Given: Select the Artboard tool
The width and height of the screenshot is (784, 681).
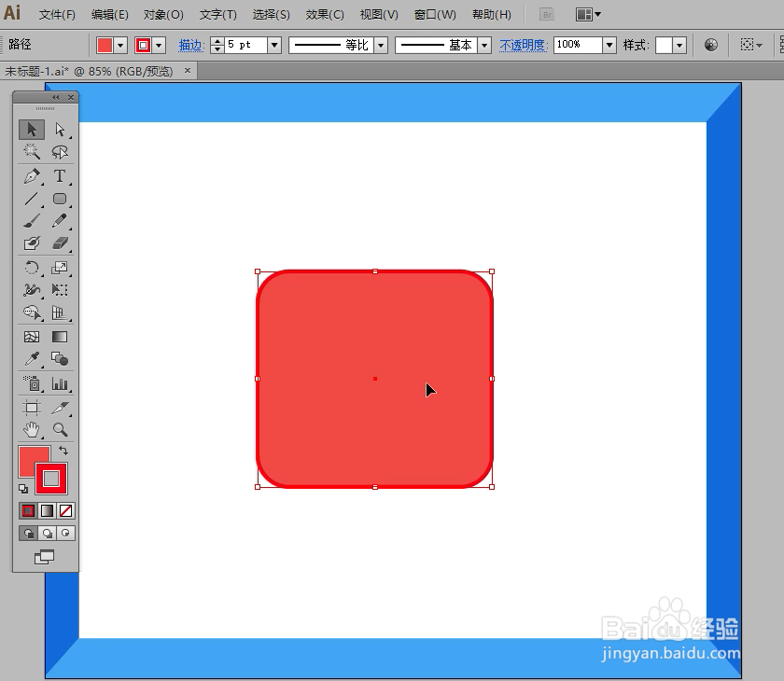Looking at the screenshot, I should tap(32, 408).
